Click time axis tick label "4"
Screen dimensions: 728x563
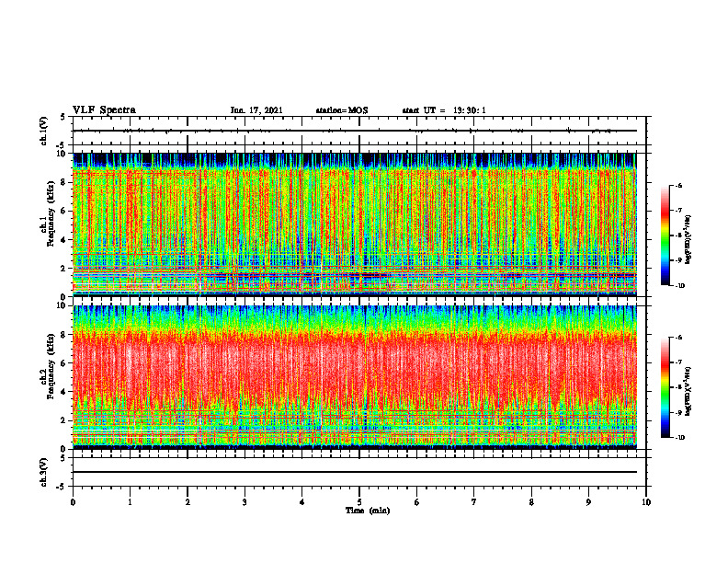pyautogui.click(x=301, y=502)
